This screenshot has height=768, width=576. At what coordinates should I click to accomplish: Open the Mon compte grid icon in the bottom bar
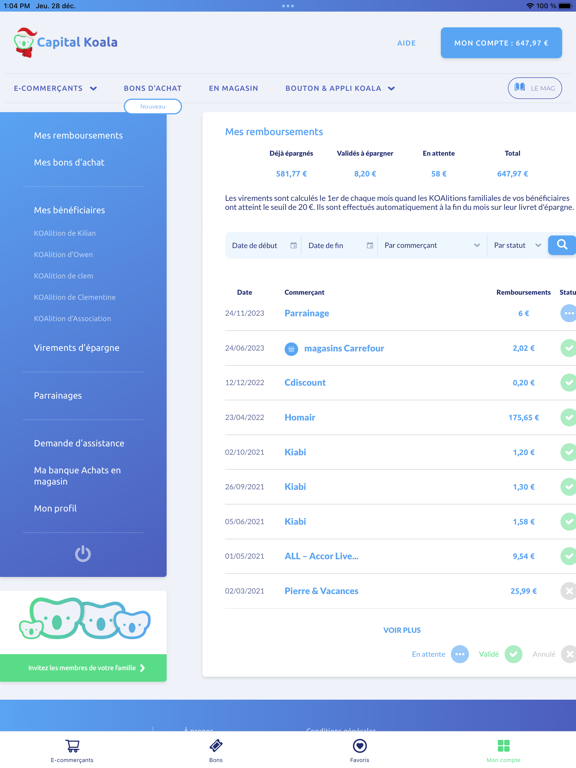click(x=504, y=746)
